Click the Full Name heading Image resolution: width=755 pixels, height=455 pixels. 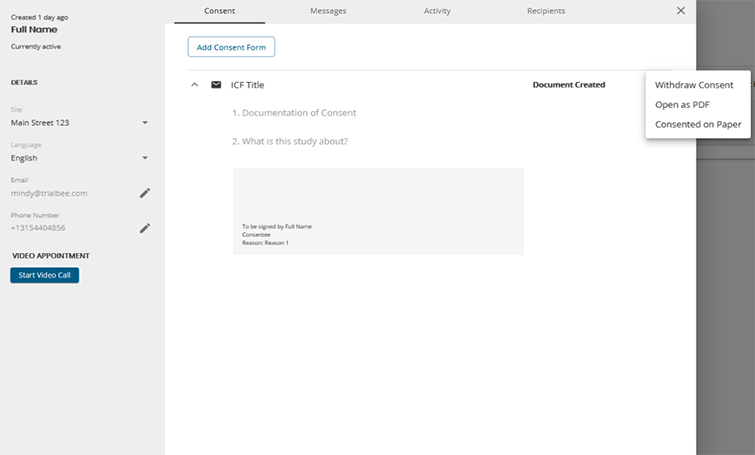pos(34,29)
